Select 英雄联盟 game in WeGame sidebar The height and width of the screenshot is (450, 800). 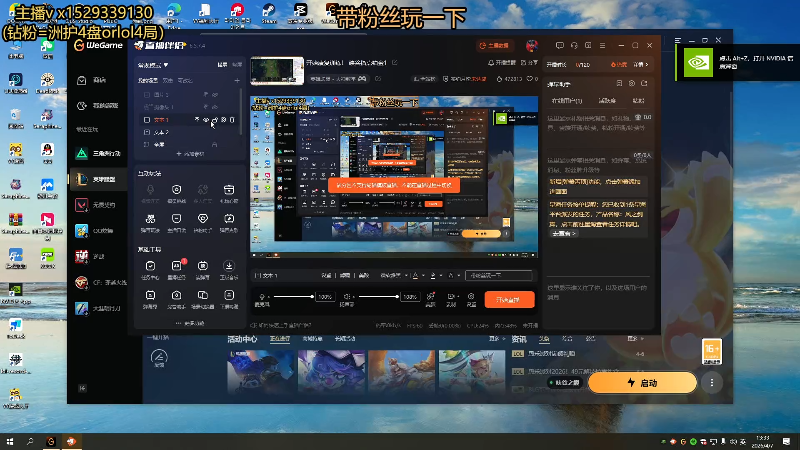97,179
